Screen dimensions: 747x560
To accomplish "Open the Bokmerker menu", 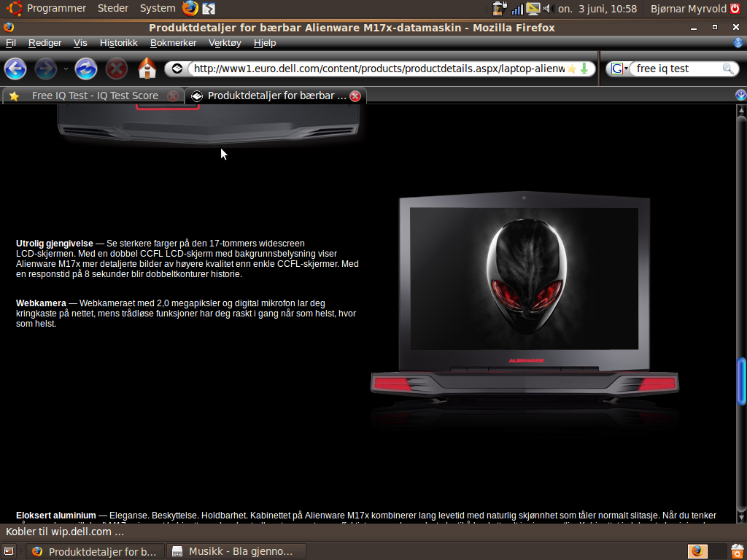I will click(x=174, y=43).
